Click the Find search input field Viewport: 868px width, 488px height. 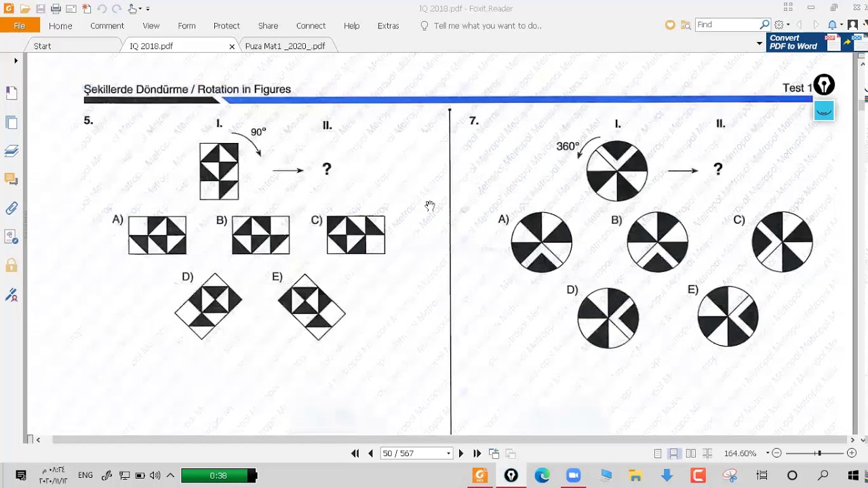728,25
